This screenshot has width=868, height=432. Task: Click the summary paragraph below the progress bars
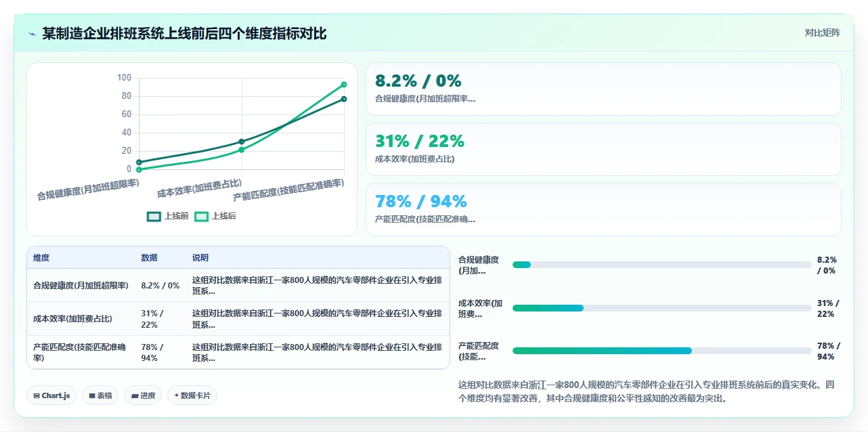click(x=647, y=391)
